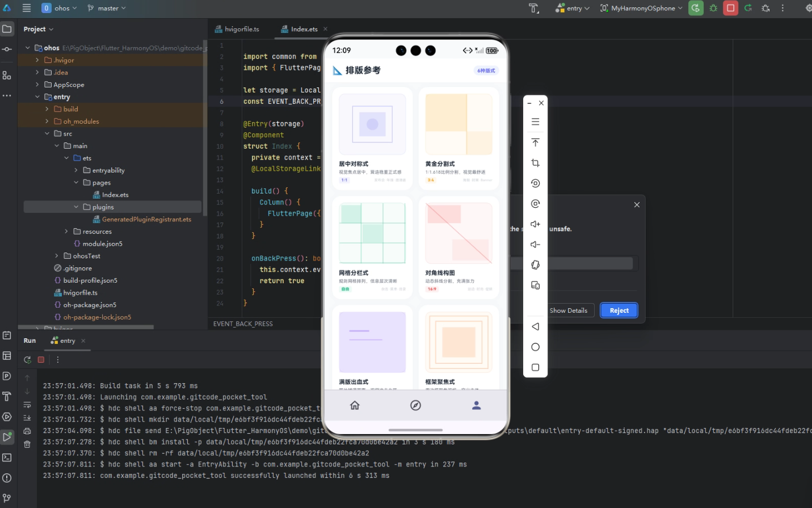Take emulator screenshot with crop icon
The image size is (812, 508).
tap(535, 163)
